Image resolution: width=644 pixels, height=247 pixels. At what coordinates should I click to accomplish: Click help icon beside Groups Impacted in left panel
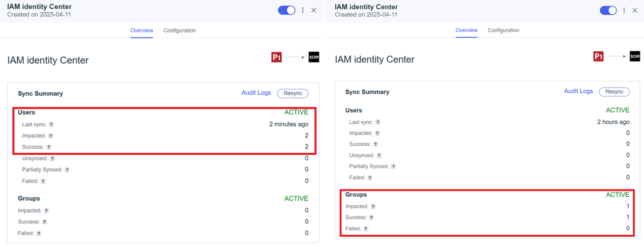46,210
